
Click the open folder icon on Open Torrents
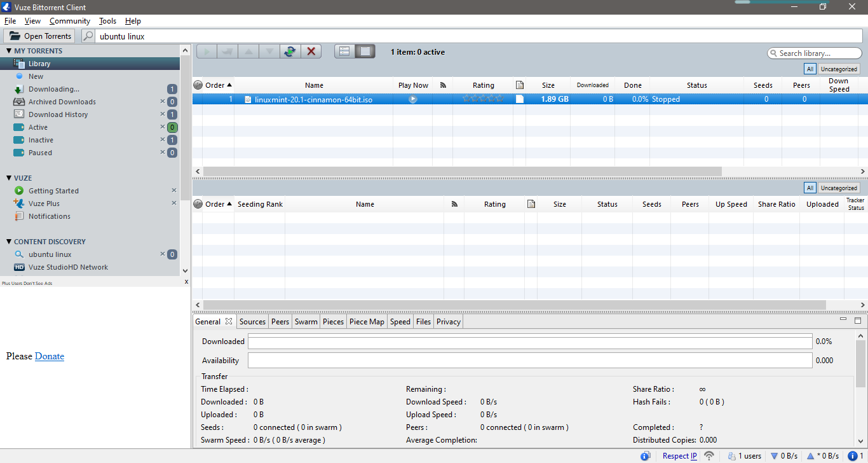[x=15, y=36]
